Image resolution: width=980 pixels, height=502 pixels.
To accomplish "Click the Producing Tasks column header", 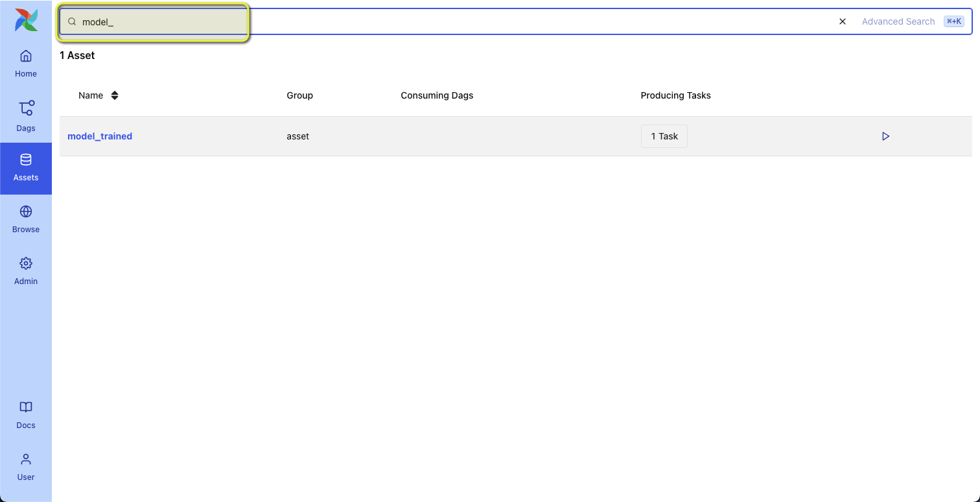I will (x=675, y=95).
